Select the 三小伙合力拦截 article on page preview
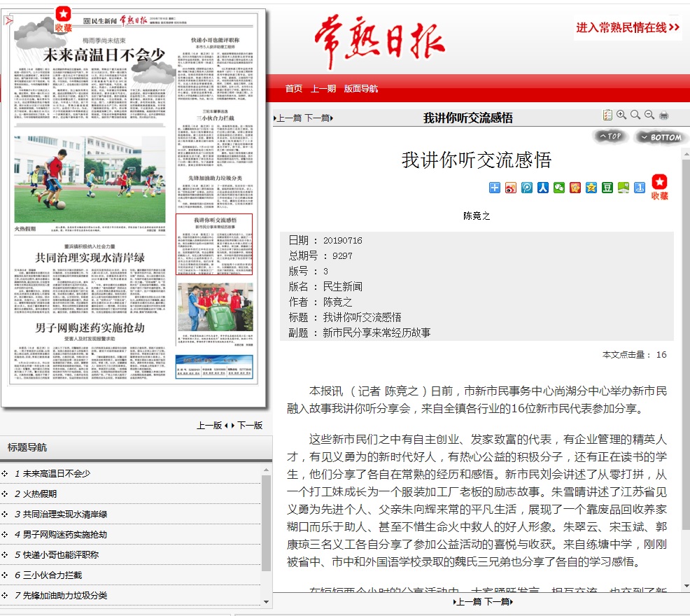Image resolution: width=690 pixels, height=616 pixels. [215, 139]
